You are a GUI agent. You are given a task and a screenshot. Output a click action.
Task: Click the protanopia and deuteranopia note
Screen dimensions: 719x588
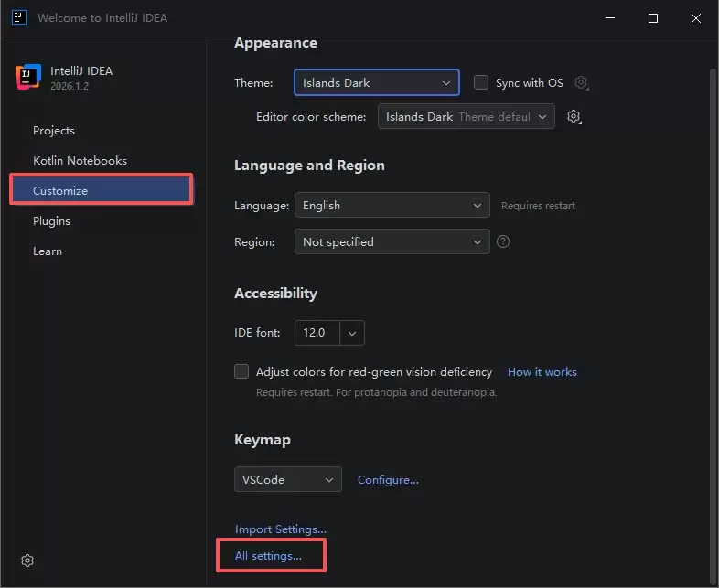377,392
